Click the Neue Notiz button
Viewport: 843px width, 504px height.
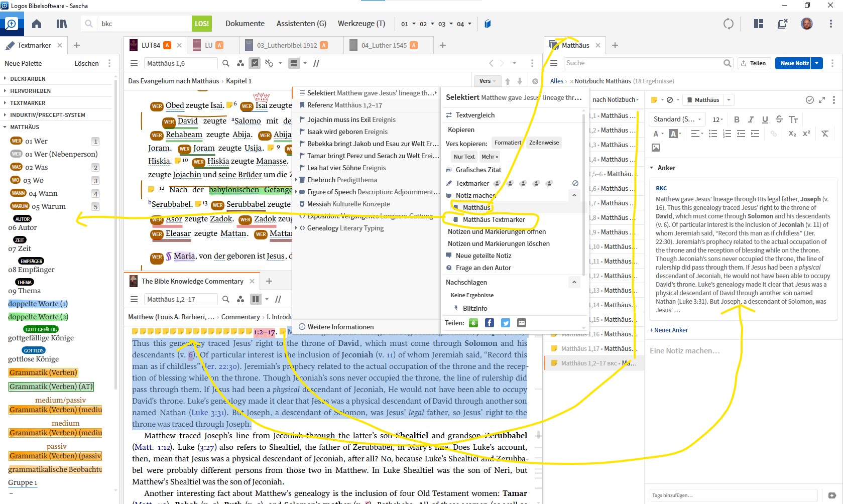tap(794, 63)
